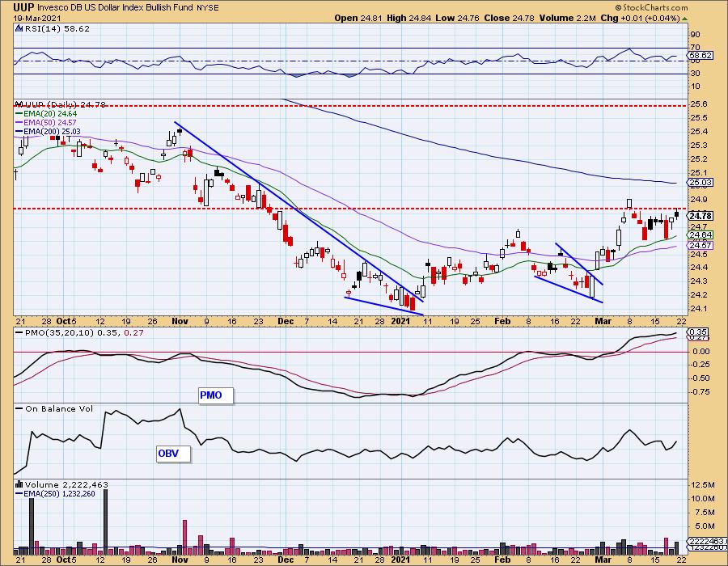
Task: Click the hollow candle peaking near 24.9 in March
Action: pyautogui.click(x=629, y=203)
